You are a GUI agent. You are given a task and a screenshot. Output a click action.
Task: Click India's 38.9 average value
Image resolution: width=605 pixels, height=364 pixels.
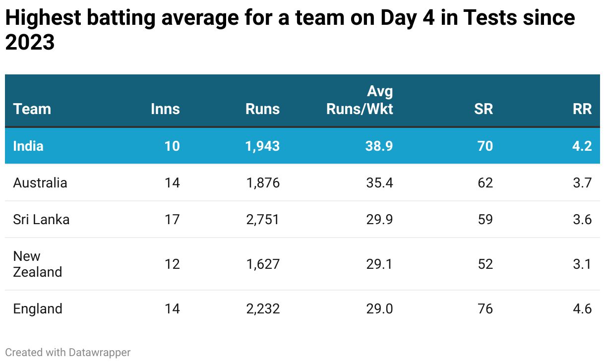(x=379, y=146)
